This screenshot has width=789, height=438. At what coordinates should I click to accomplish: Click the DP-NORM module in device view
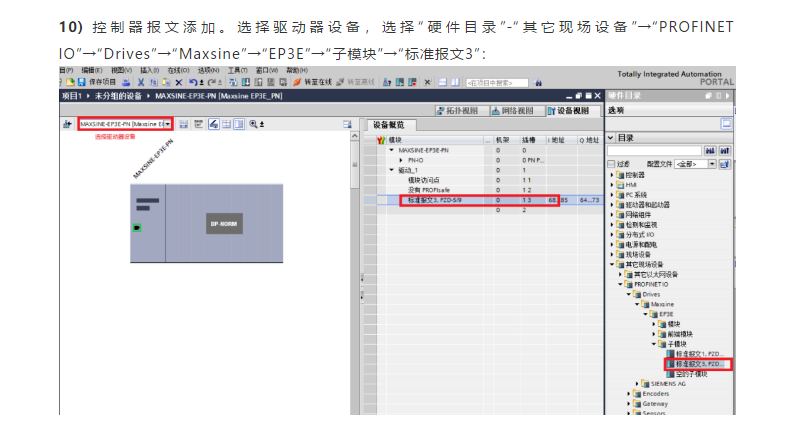[x=224, y=224]
